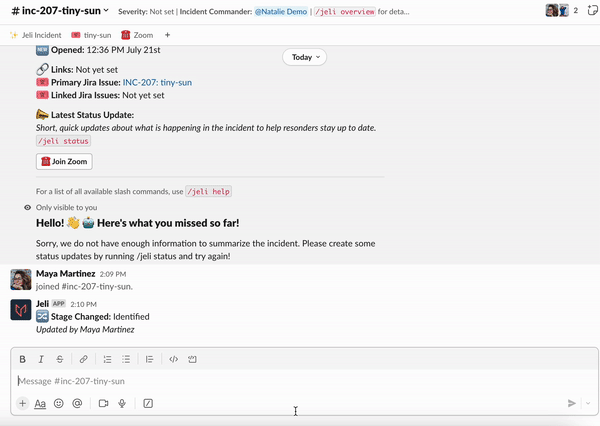Click the /jeli help code snippet
600x426 pixels.
(x=209, y=191)
